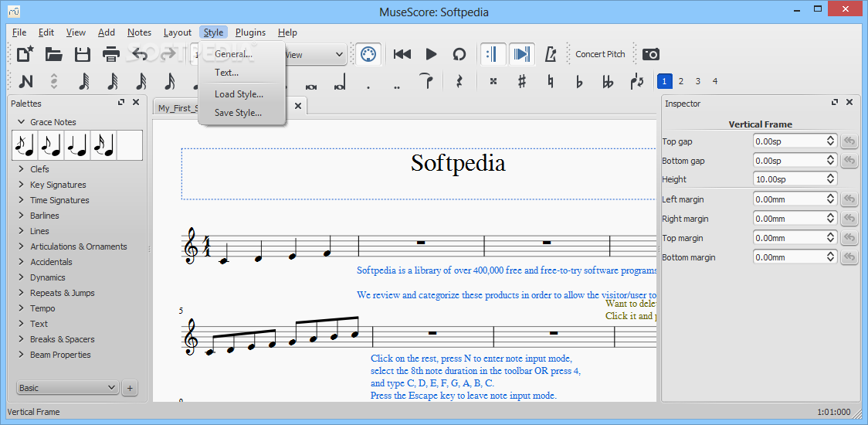Image resolution: width=868 pixels, height=425 pixels.
Task: Undock the Inspector panel
Action: pyautogui.click(x=835, y=103)
